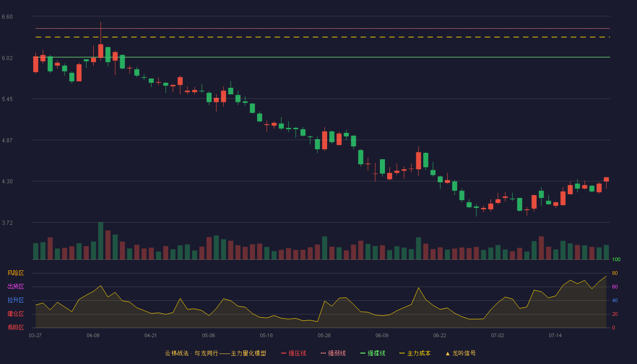Click the 建仓区 zone label

[15, 314]
